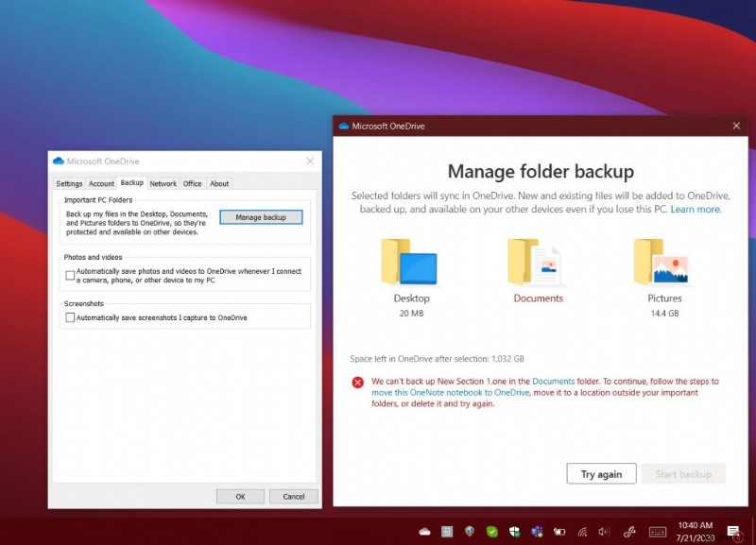Open the Wi-Fi icon in system tray

(x=580, y=531)
